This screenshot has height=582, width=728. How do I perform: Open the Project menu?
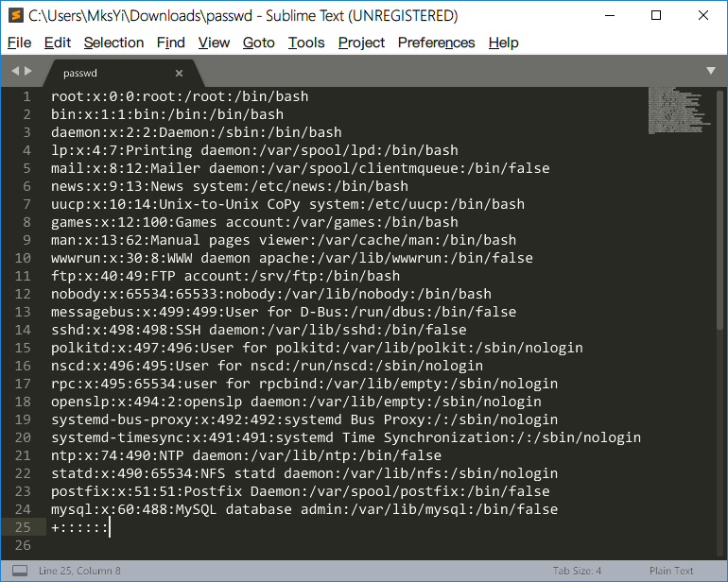361,43
